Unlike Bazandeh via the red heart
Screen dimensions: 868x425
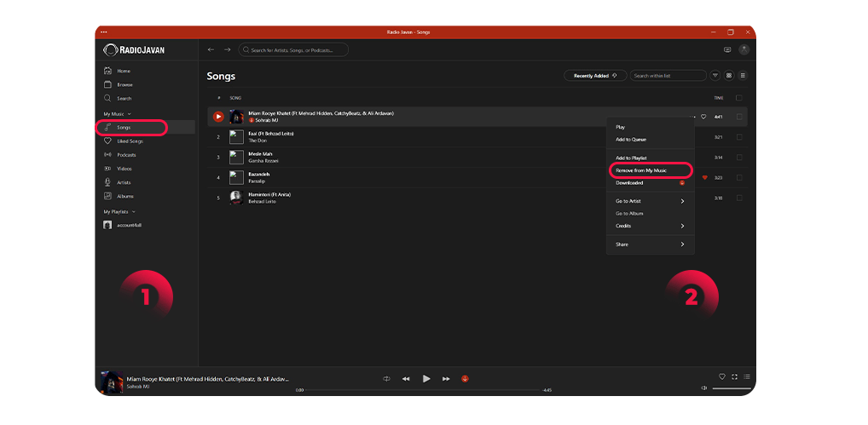tap(704, 178)
